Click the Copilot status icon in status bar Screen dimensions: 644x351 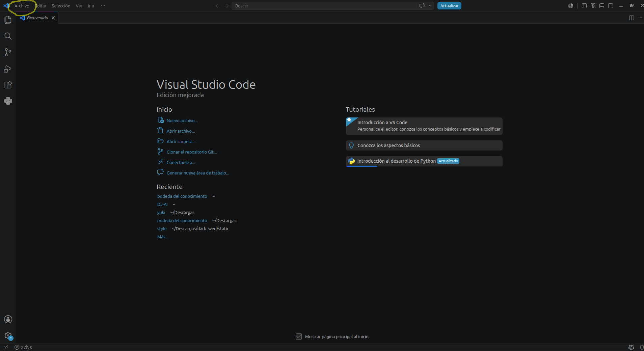631,347
